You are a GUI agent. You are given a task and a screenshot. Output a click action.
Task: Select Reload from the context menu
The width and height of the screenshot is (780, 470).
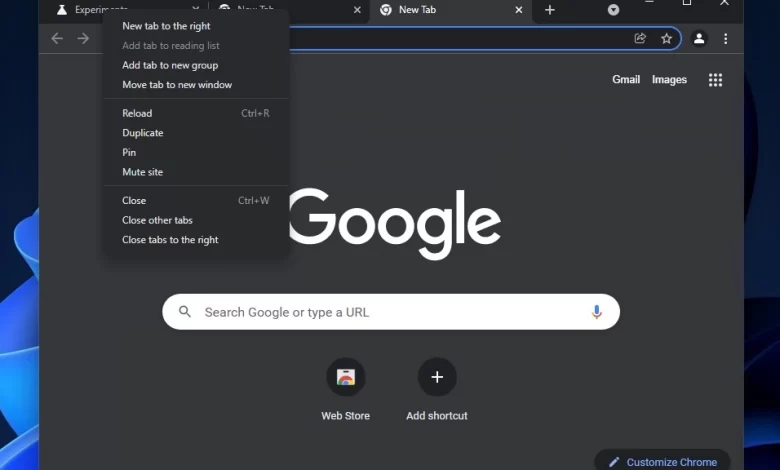click(x=196, y=113)
